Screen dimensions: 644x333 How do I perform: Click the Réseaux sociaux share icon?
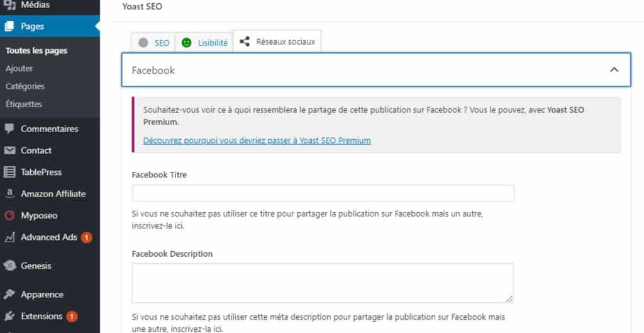(x=245, y=42)
